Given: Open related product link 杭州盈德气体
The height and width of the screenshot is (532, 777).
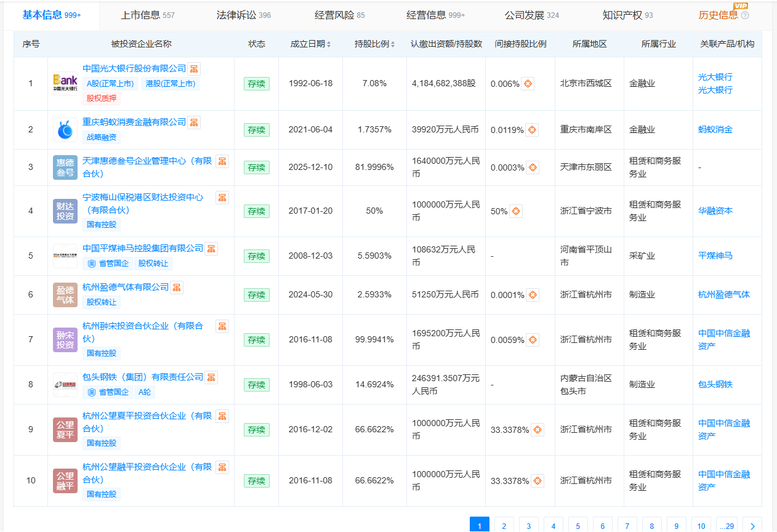Looking at the screenshot, I should [x=724, y=295].
